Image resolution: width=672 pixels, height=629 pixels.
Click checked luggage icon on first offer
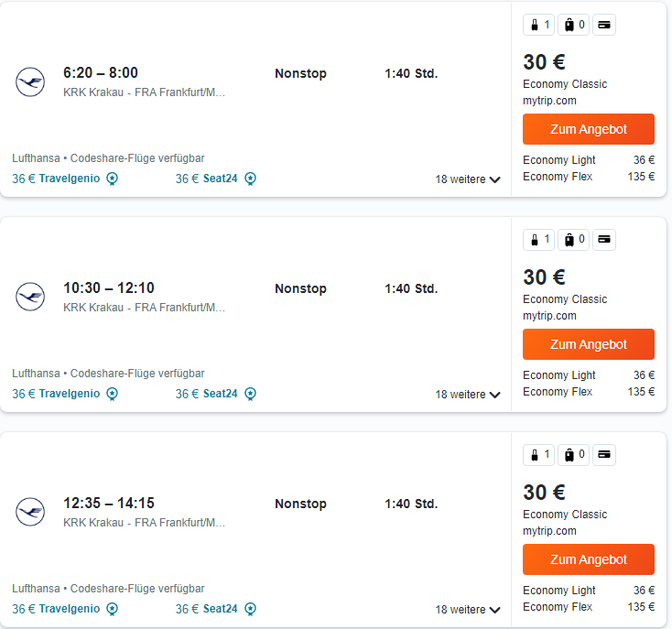pyautogui.click(x=574, y=25)
